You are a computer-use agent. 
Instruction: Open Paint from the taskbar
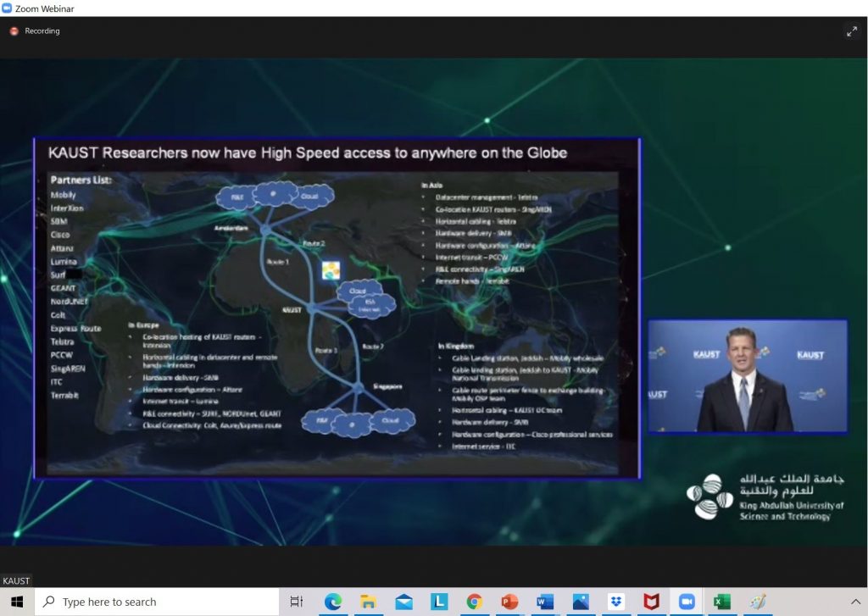click(758, 602)
